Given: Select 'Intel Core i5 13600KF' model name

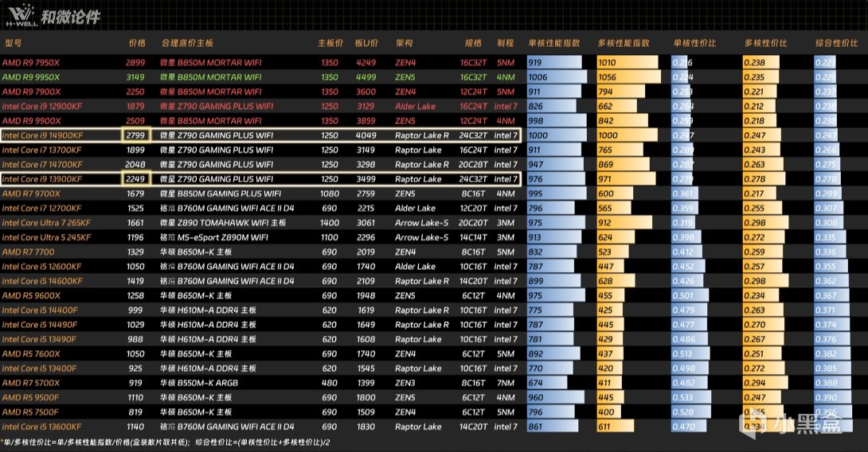Looking at the screenshot, I should pyautogui.click(x=41, y=427).
